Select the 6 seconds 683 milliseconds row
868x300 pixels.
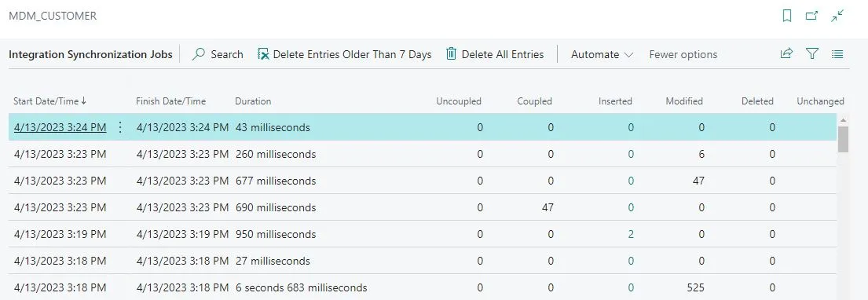click(x=422, y=287)
